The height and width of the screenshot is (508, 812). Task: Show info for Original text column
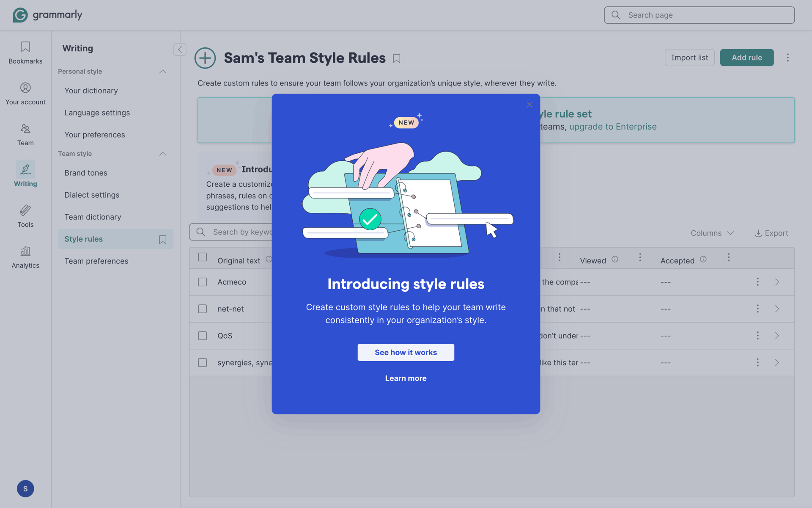tap(269, 260)
